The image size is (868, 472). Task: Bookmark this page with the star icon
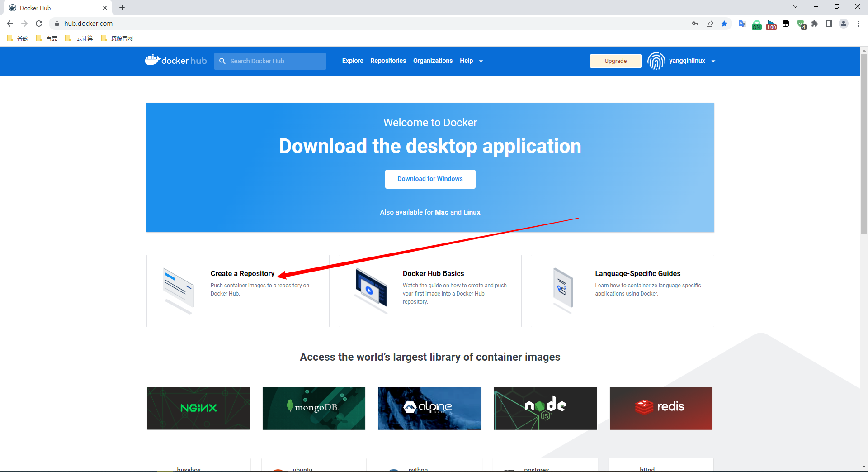(724, 24)
